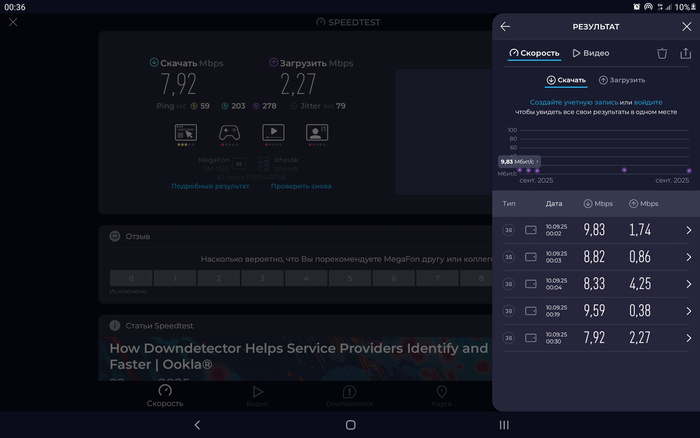Image resolution: width=700 pixels, height=438 pixels.
Task: Select the Скорость tab
Action: tap(534, 53)
